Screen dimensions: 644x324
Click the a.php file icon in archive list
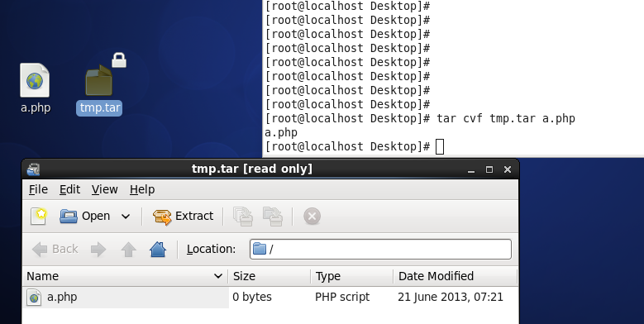pyautogui.click(x=34, y=297)
